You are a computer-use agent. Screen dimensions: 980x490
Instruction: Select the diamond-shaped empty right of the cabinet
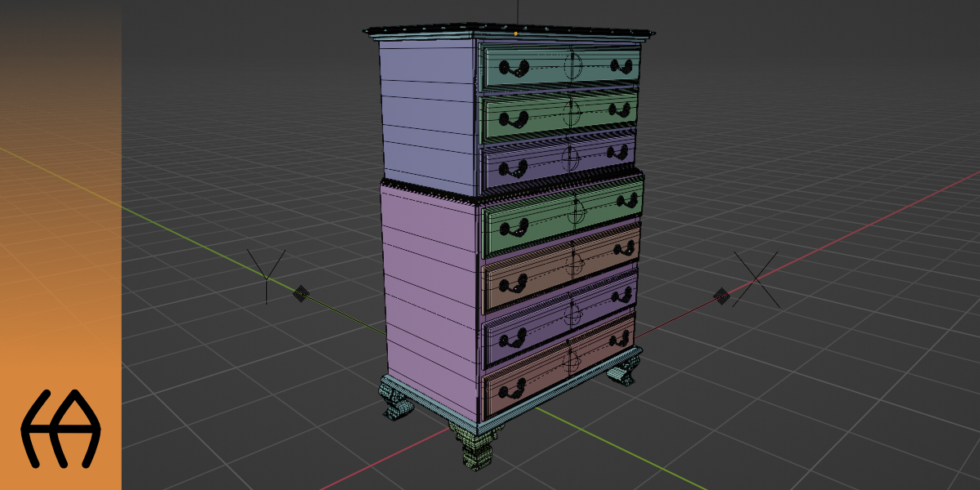coord(722,296)
